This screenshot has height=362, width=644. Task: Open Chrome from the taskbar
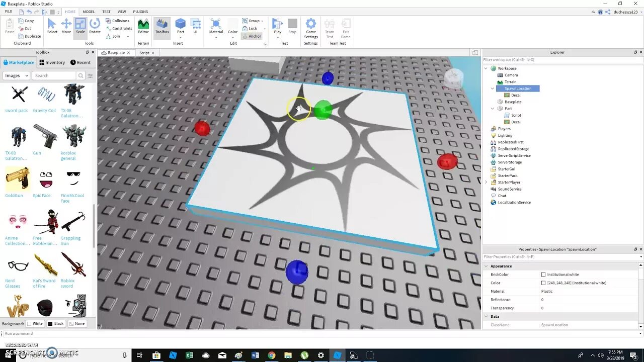[272, 355]
